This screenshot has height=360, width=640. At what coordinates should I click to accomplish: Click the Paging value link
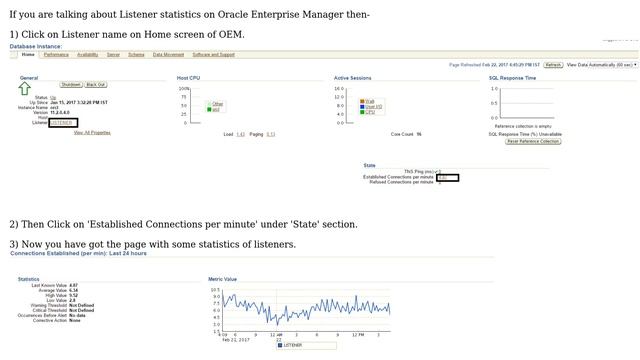(271, 134)
